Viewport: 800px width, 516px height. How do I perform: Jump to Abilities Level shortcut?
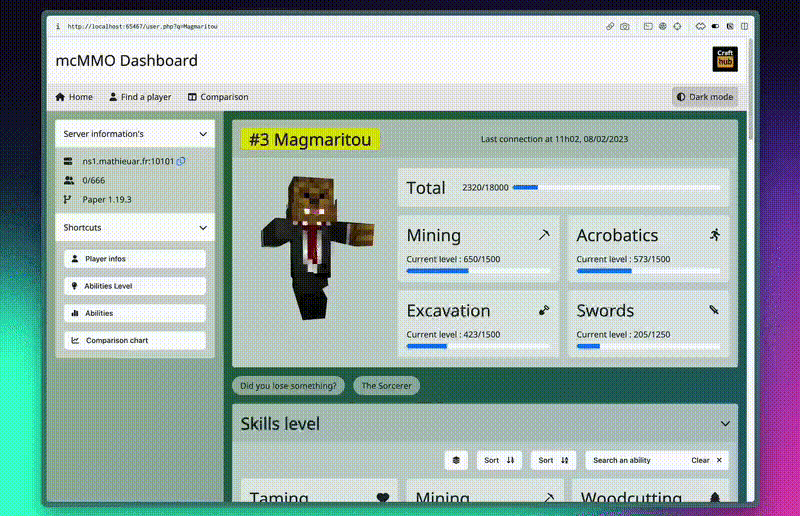pyautogui.click(x=135, y=286)
